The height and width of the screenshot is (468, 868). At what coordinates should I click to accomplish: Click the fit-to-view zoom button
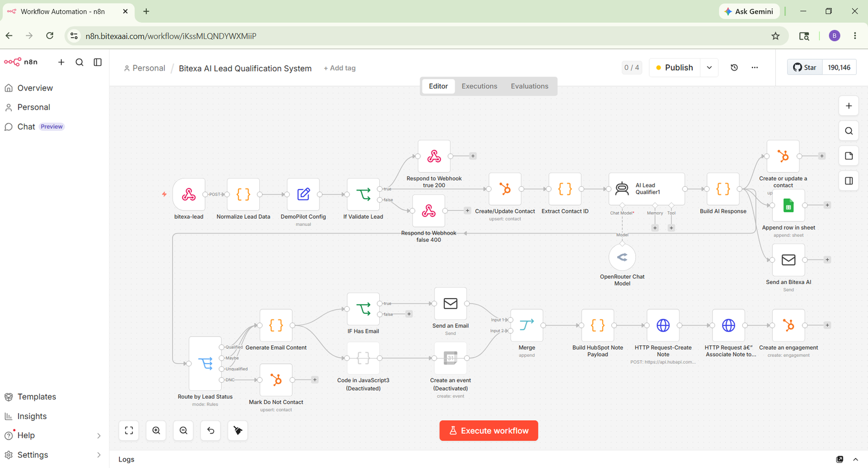(x=129, y=431)
